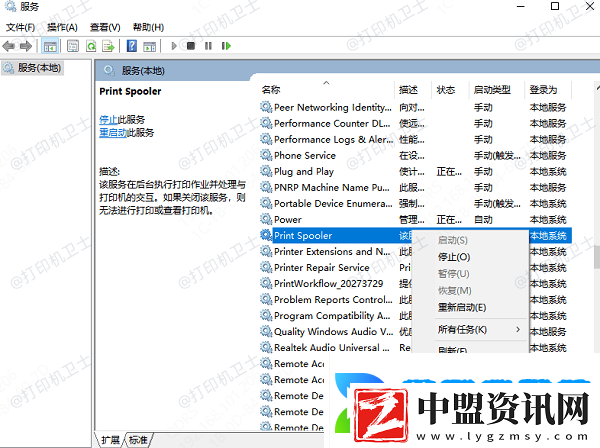The height and width of the screenshot is (448, 600).
Task: Click the gear icon beside Print Spooler
Action: pyautogui.click(x=266, y=235)
